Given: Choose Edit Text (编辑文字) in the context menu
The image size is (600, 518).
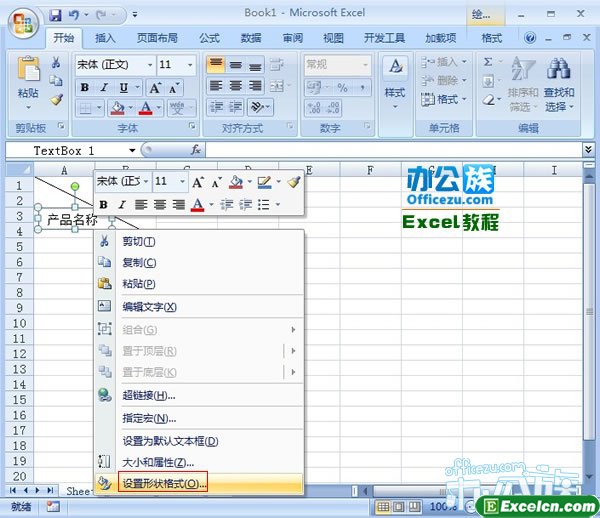Looking at the screenshot, I should 199,307.
